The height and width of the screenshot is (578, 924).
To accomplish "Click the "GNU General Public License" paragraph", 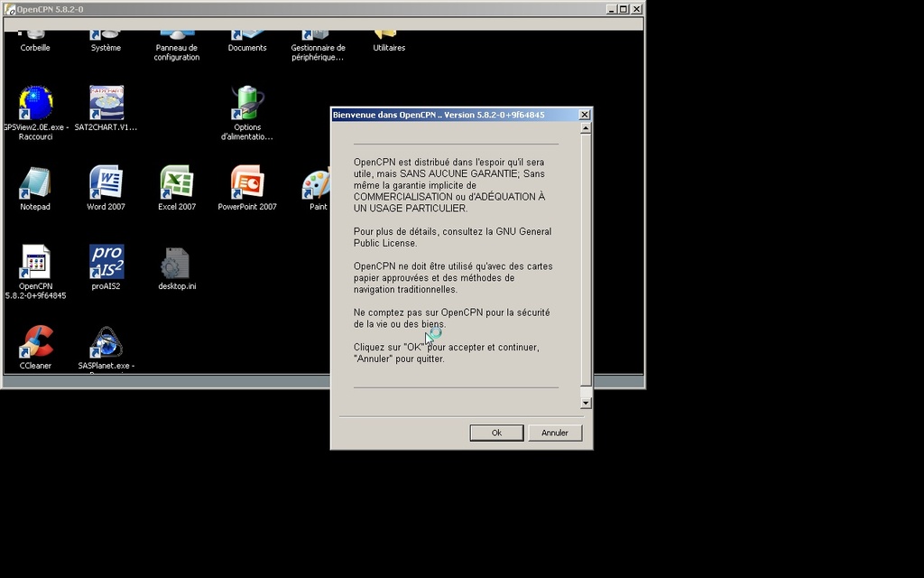I will coord(453,238).
